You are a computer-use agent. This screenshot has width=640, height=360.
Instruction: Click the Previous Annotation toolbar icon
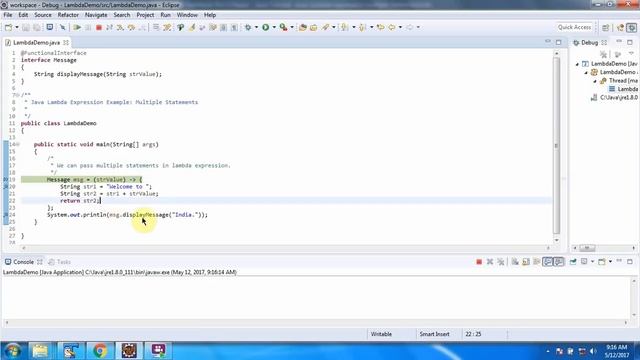[362, 27]
